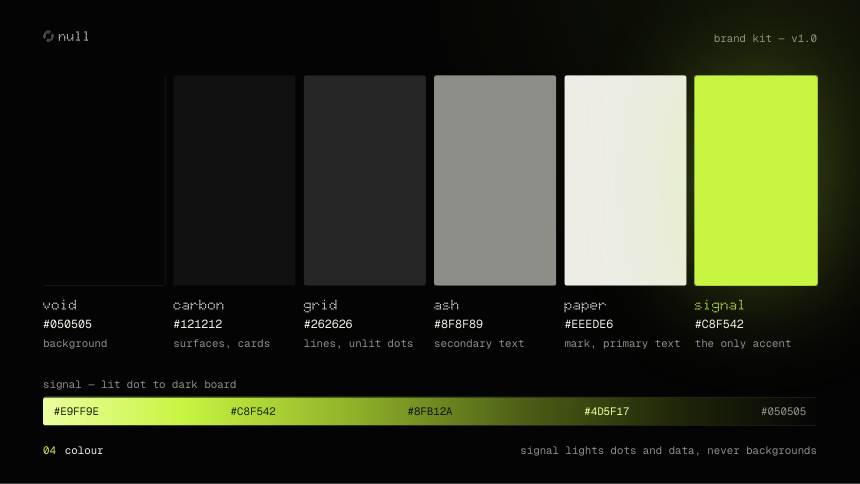This screenshot has width=860, height=484.
Task: Select the ash grey colour swatch
Action: pos(495,181)
